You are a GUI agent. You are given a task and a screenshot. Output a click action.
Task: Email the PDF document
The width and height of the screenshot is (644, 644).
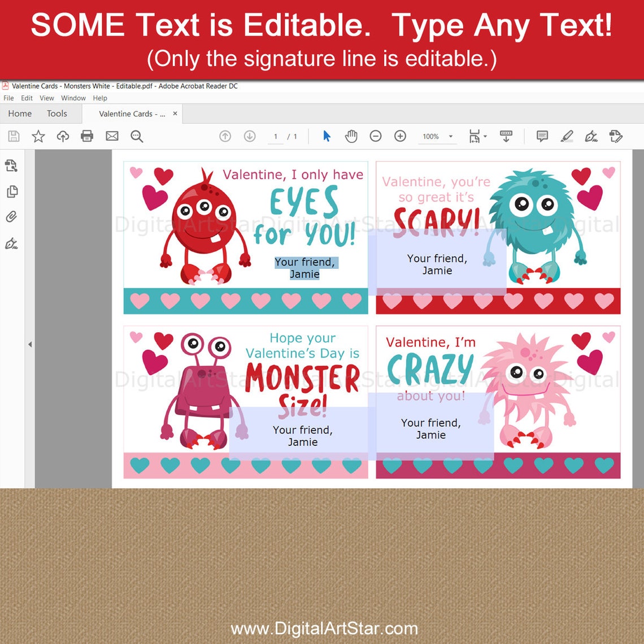coord(112,136)
